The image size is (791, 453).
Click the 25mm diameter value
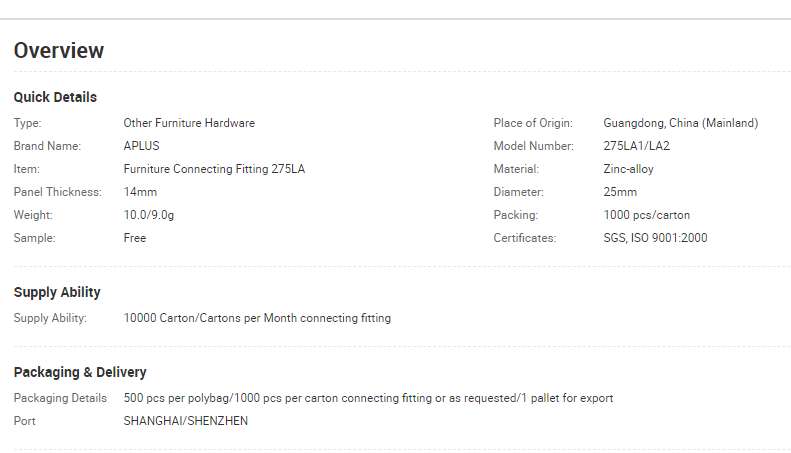(620, 192)
